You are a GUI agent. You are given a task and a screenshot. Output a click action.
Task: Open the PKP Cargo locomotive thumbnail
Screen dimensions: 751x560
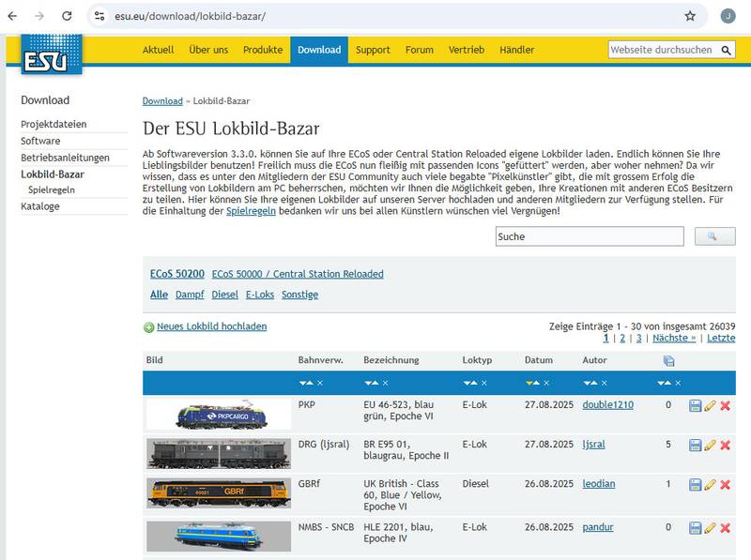point(219,414)
